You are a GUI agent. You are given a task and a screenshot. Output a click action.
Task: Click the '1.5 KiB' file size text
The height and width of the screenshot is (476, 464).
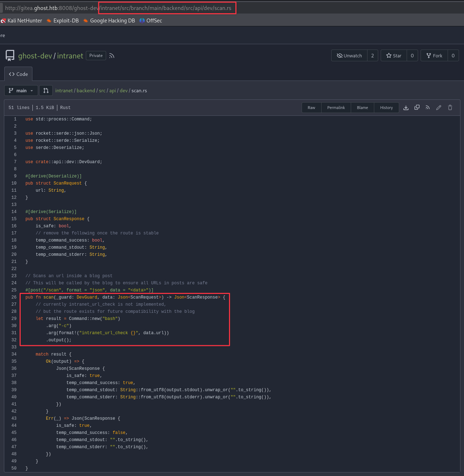coord(45,108)
